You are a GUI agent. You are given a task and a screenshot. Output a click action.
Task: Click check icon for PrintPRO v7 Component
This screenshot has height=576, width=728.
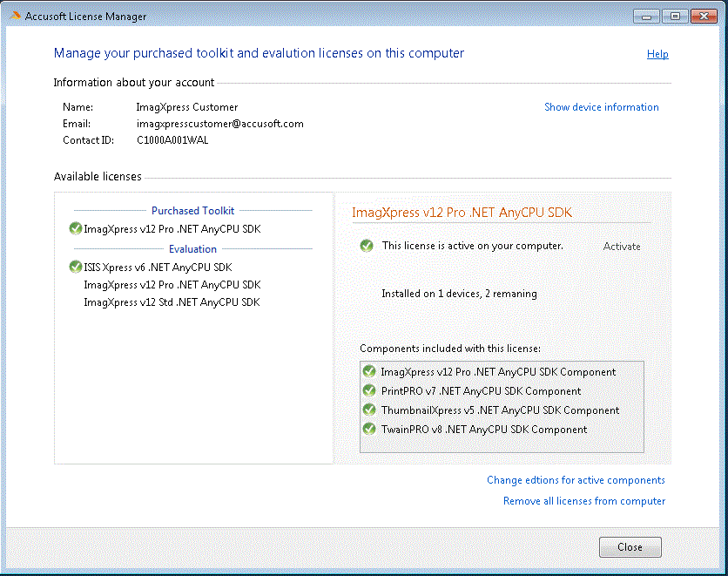click(x=369, y=391)
